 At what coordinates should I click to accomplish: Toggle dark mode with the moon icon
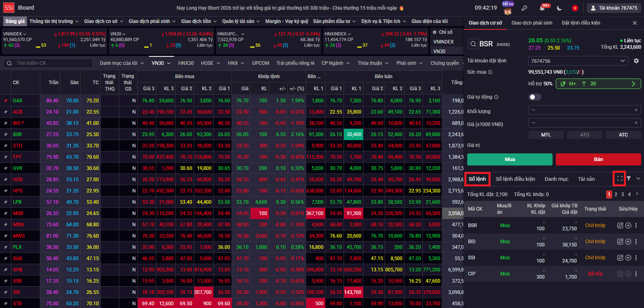[x=559, y=8]
